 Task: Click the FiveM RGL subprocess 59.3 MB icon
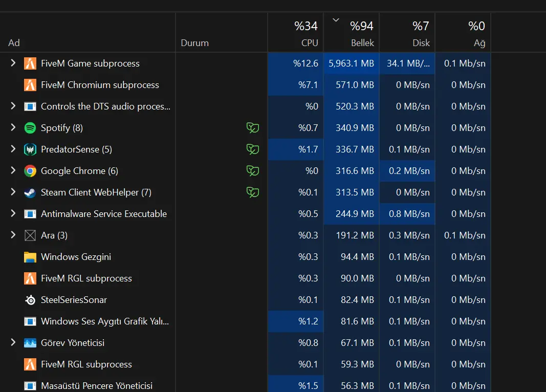30,364
